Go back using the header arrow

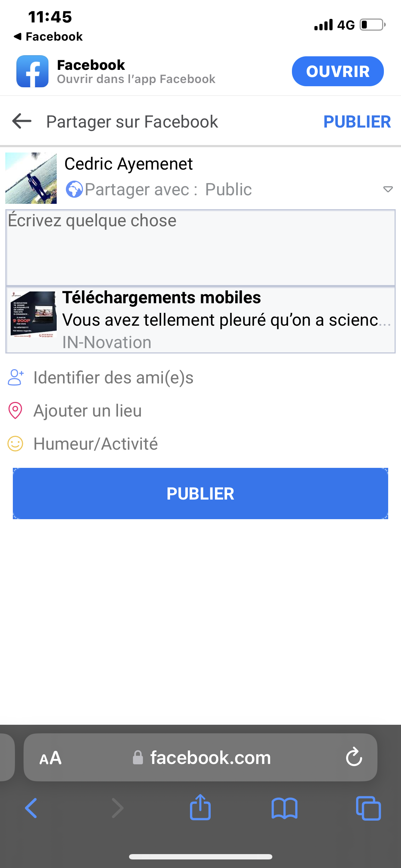pyautogui.click(x=22, y=121)
